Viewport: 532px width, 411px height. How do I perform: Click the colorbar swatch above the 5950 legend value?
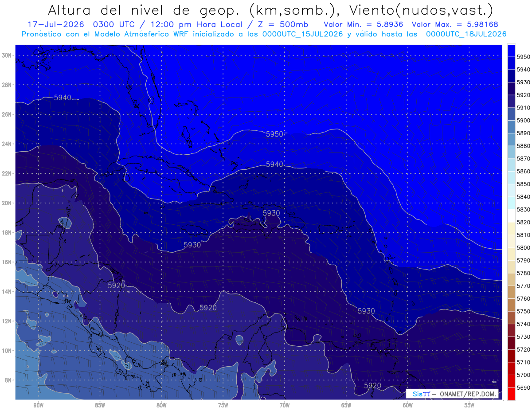tap(511, 51)
